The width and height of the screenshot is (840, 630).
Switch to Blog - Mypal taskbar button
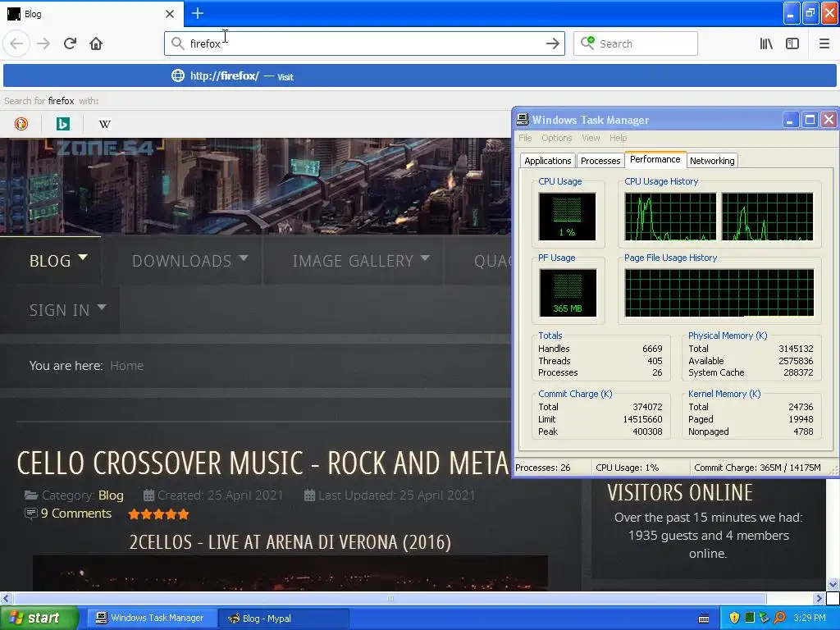click(x=284, y=619)
